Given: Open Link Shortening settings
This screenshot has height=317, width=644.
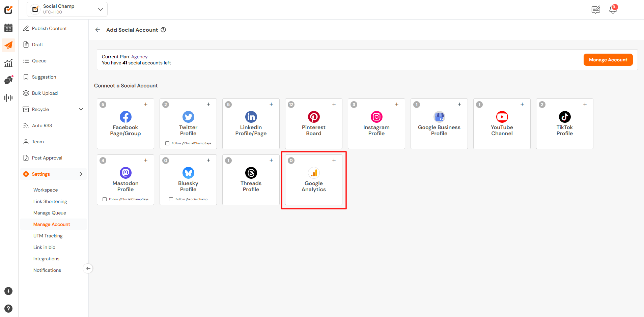Looking at the screenshot, I should (x=50, y=201).
